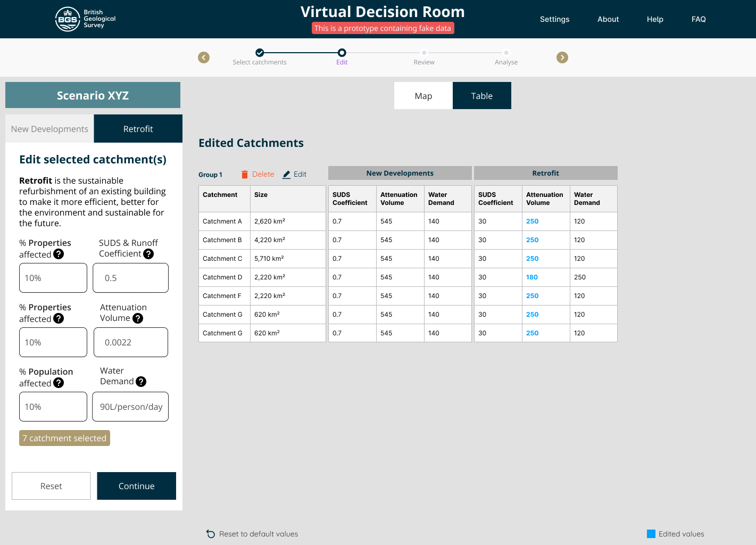Click the Attenuation Volume 0.0022 input field
This screenshot has width=756, height=545.
[x=131, y=342]
